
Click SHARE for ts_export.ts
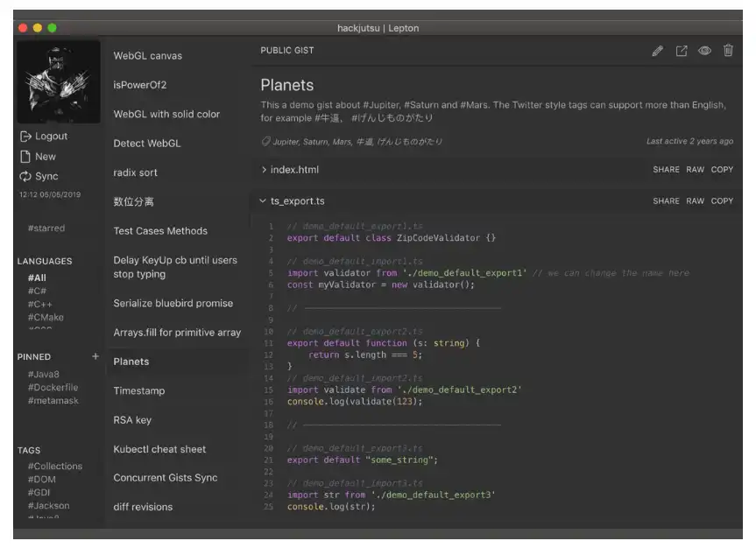point(666,201)
